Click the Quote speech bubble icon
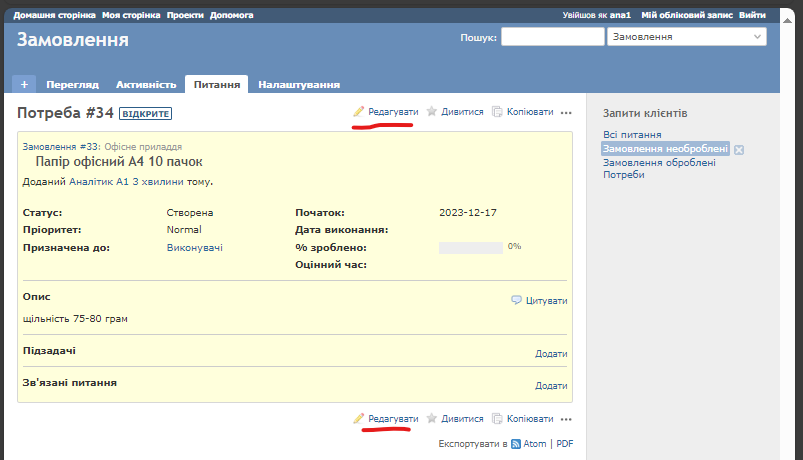The image size is (803, 460). [x=516, y=300]
